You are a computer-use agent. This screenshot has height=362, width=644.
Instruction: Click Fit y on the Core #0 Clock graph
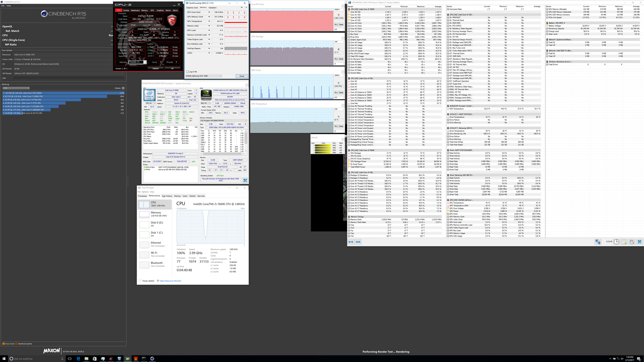(x=336, y=24)
